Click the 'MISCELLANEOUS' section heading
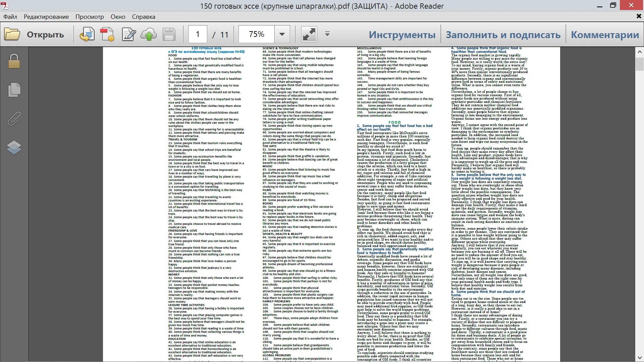644x362 pixels. click(369, 48)
